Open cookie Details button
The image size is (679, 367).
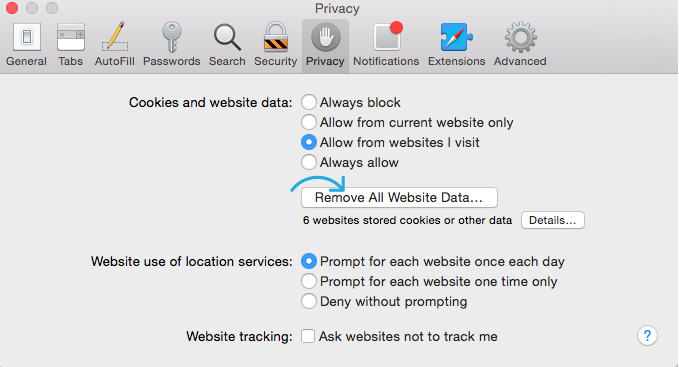coord(553,220)
